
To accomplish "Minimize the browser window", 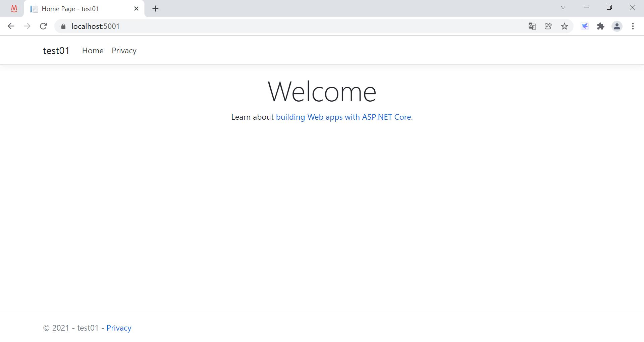I will [586, 7].
